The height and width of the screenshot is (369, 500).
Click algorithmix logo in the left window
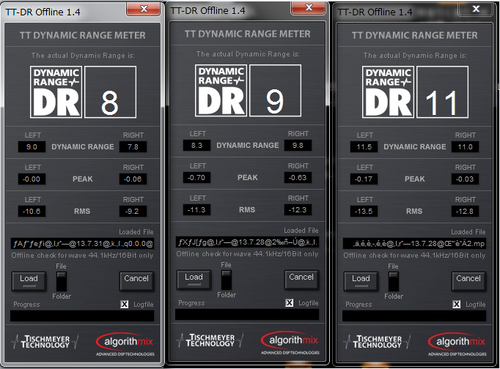(125, 344)
